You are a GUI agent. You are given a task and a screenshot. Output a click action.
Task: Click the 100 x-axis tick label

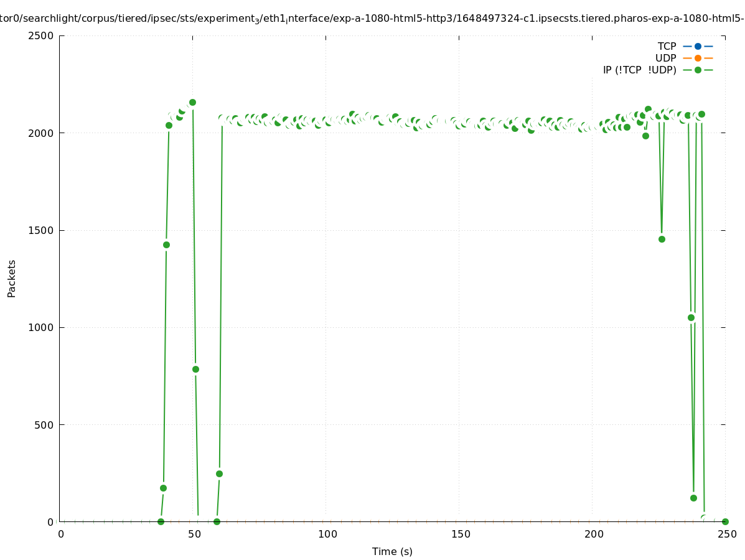pos(327,534)
